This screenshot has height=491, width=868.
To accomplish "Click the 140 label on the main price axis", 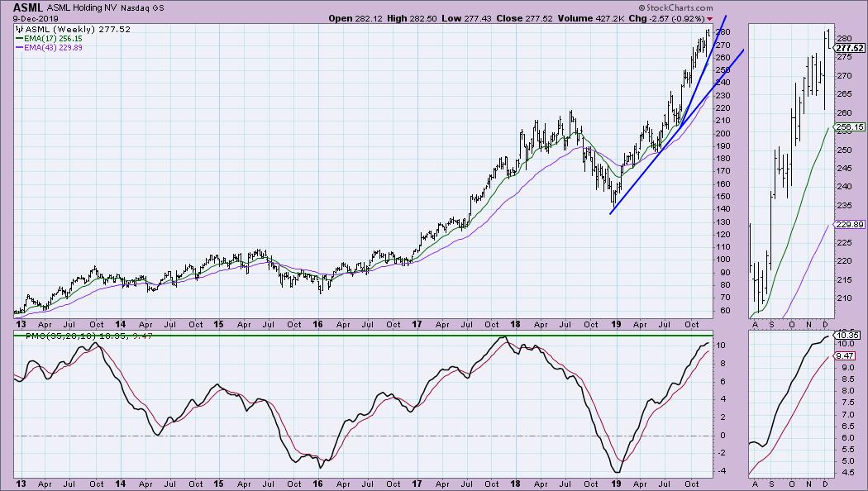I will click(723, 209).
